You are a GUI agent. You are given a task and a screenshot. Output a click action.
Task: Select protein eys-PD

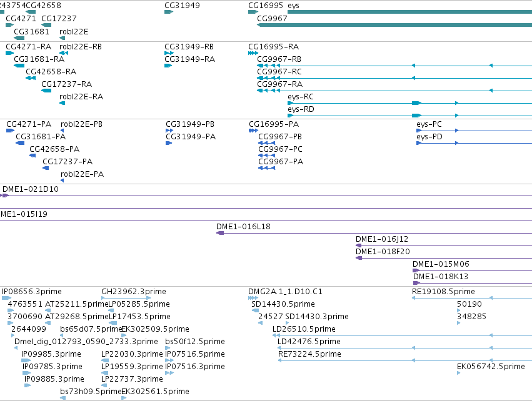pyautogui.click(x=429, y=137)
